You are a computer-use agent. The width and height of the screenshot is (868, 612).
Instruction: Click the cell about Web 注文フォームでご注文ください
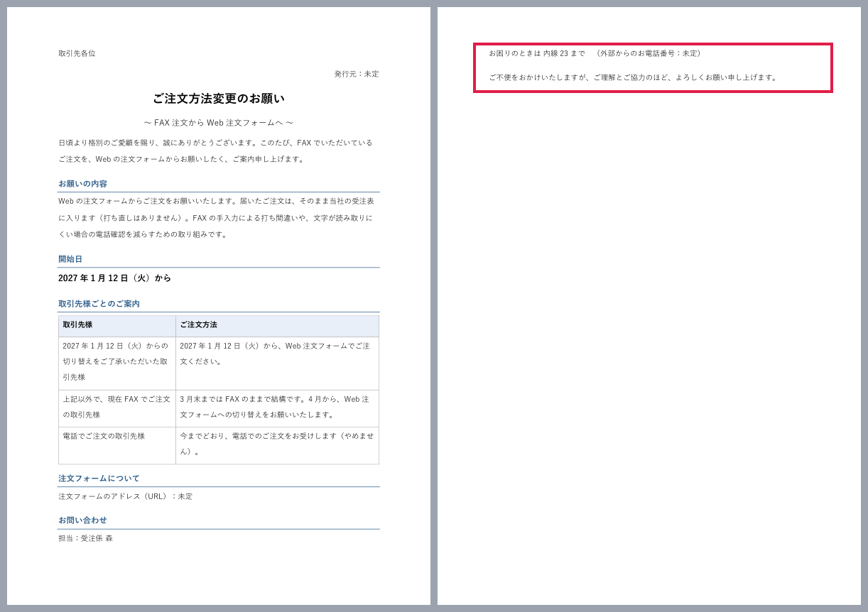point(278,363)
